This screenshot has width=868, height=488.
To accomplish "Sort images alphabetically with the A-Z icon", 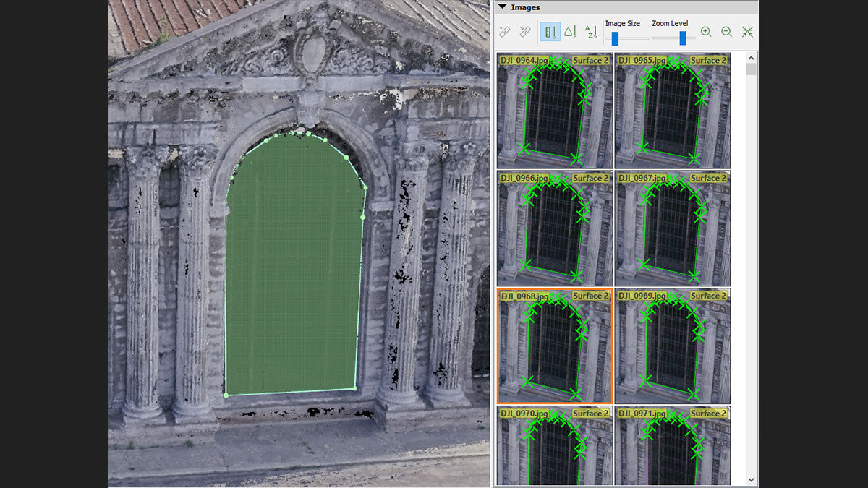I will click(591, 32).
